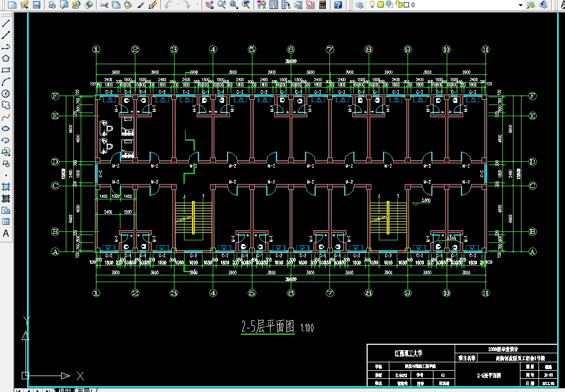
Task: Click Make Object's Layer Current icon
Action: pos(531,5)
